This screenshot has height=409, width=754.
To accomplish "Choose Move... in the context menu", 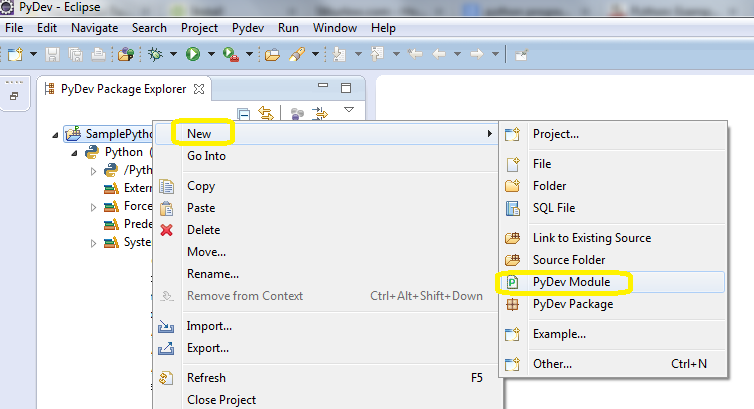I will click(326, 252).
